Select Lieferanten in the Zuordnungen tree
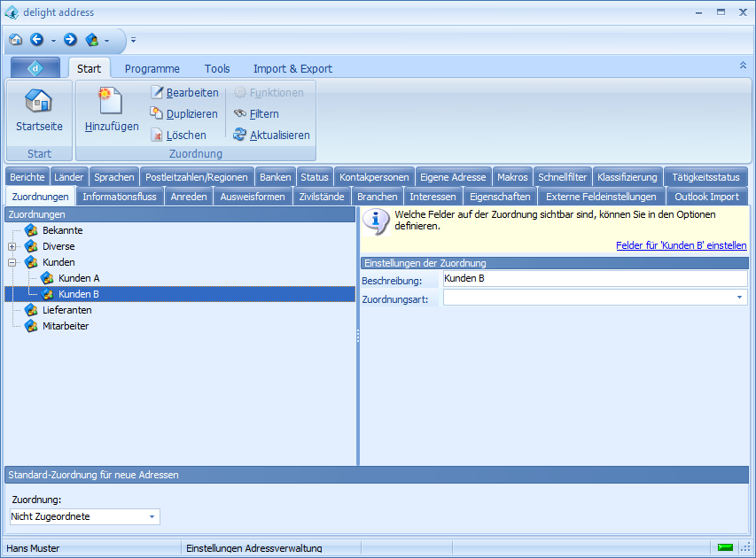The width and height of the screenshot is (756, 558). coord(67,311)
